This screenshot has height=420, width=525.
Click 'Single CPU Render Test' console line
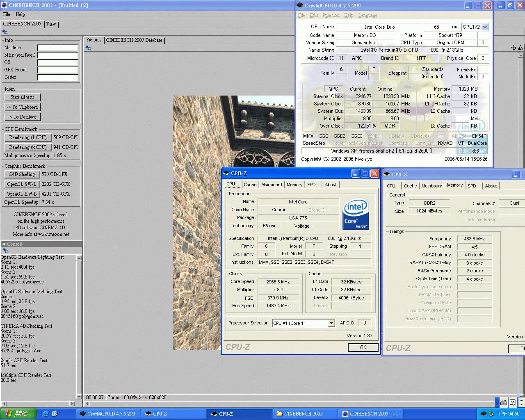(x=24, y=361)
